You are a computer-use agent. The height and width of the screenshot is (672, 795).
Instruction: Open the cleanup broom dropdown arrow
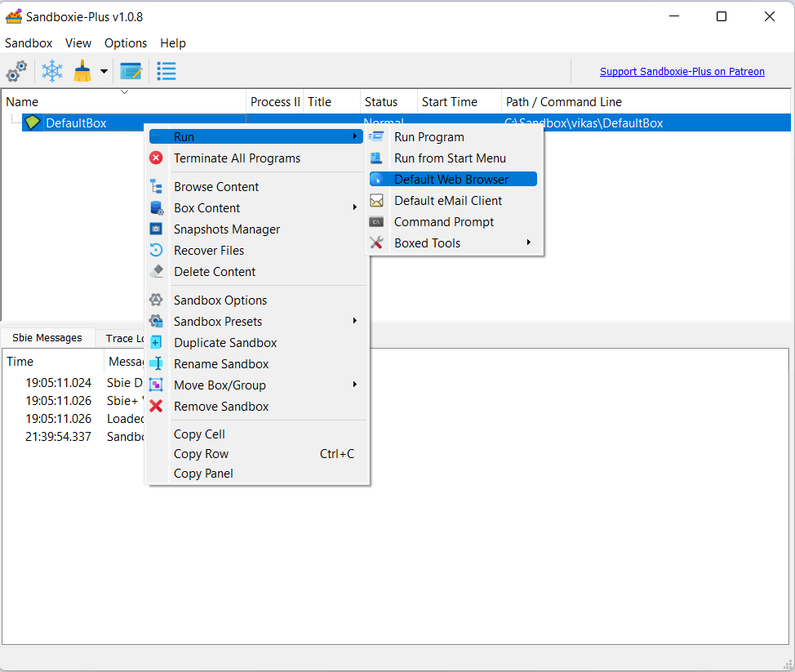coord(104,72)
